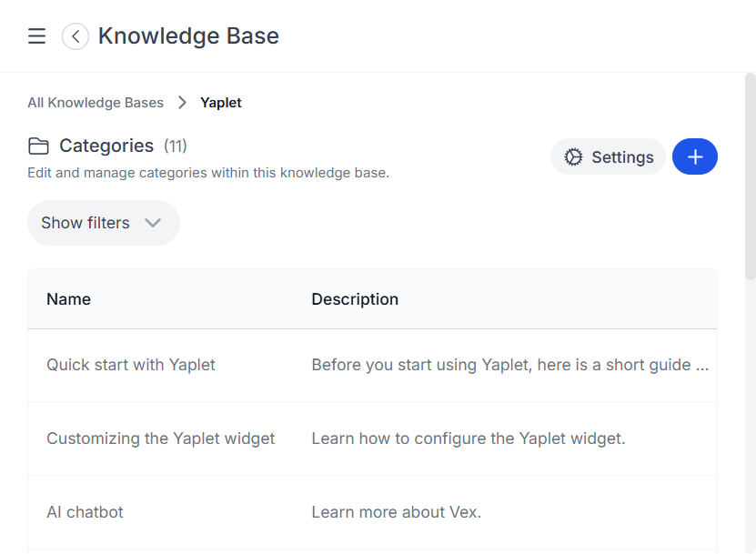This screenshot has height=554, width=756.
Task: Select the Yaplet breadcrumb item
Action: (221, 103)
